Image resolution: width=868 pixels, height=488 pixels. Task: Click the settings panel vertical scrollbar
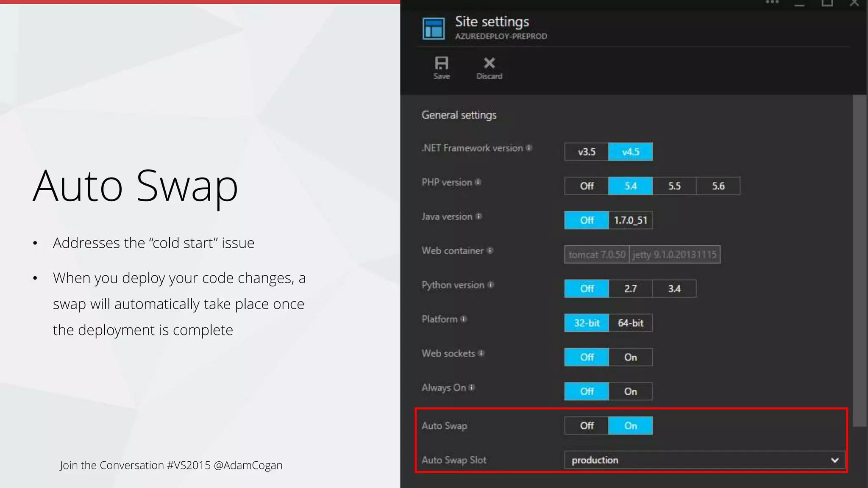(860, 261)
